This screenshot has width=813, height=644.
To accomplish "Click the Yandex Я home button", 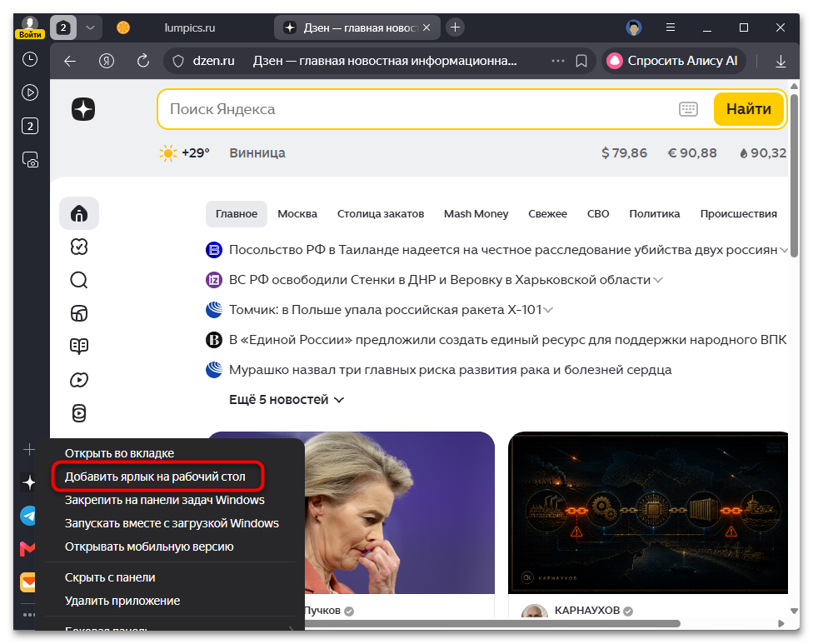I will point(107,61).
